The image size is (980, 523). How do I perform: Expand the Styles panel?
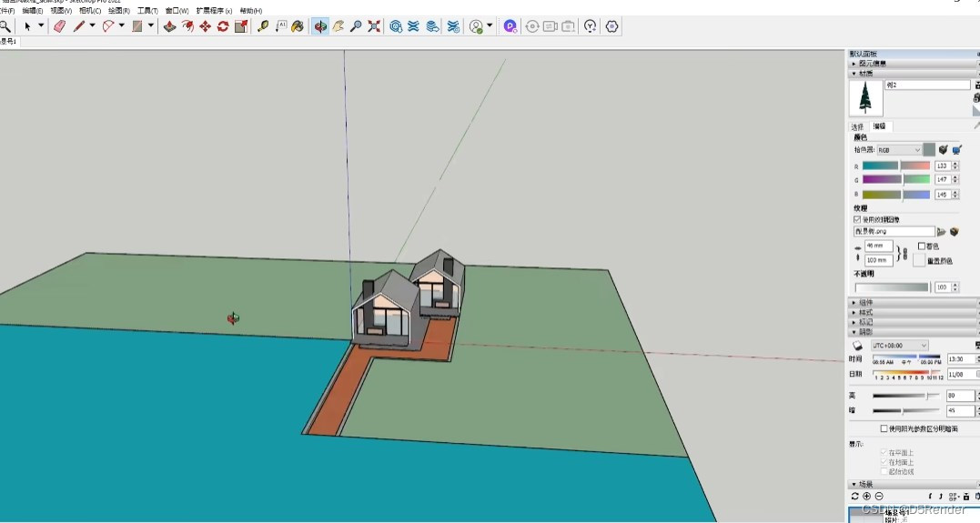[x=914, y=312]
